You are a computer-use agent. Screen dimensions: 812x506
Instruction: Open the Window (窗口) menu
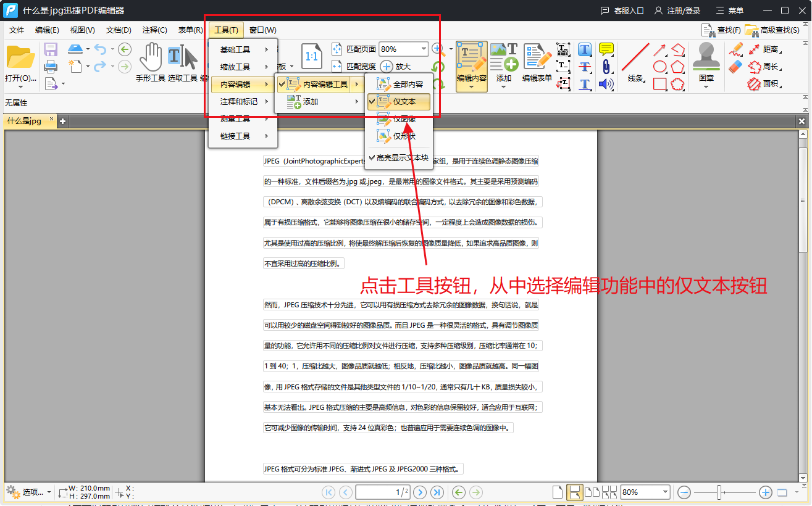pyautogui.click(x=262, y=30)
